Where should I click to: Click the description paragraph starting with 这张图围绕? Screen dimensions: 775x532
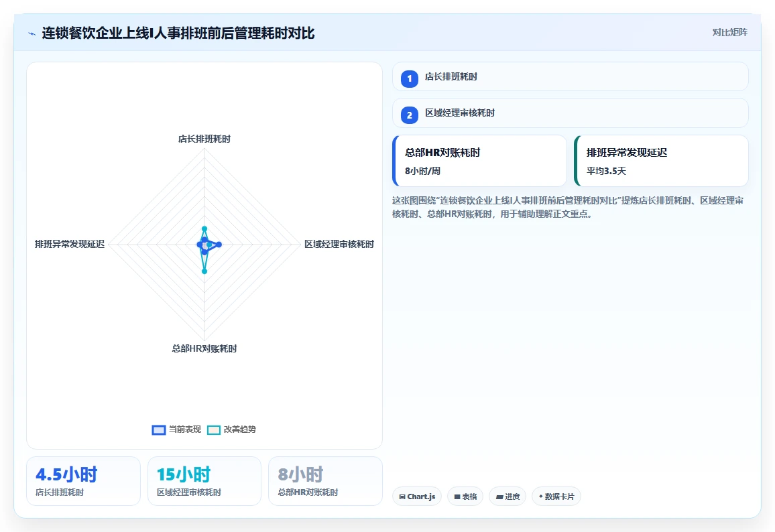[x=568, y=208]
